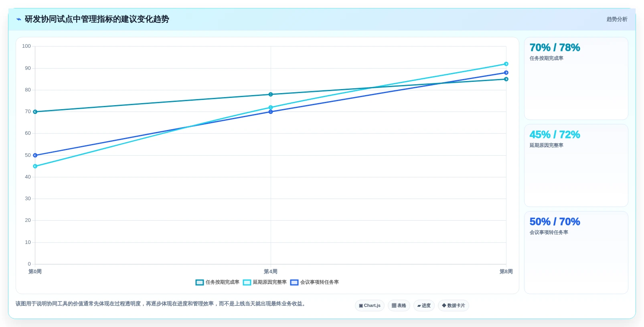Click the 45% / 72% card value

(x=555, y=135)
